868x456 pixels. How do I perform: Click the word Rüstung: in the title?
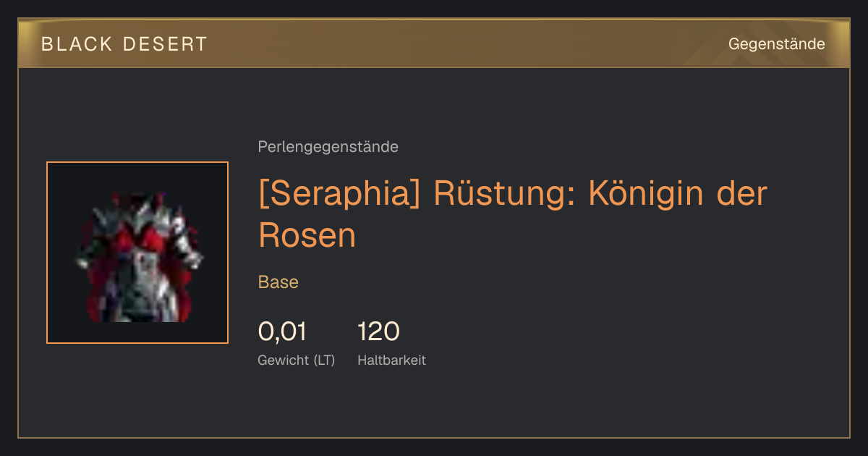point(504,194)
